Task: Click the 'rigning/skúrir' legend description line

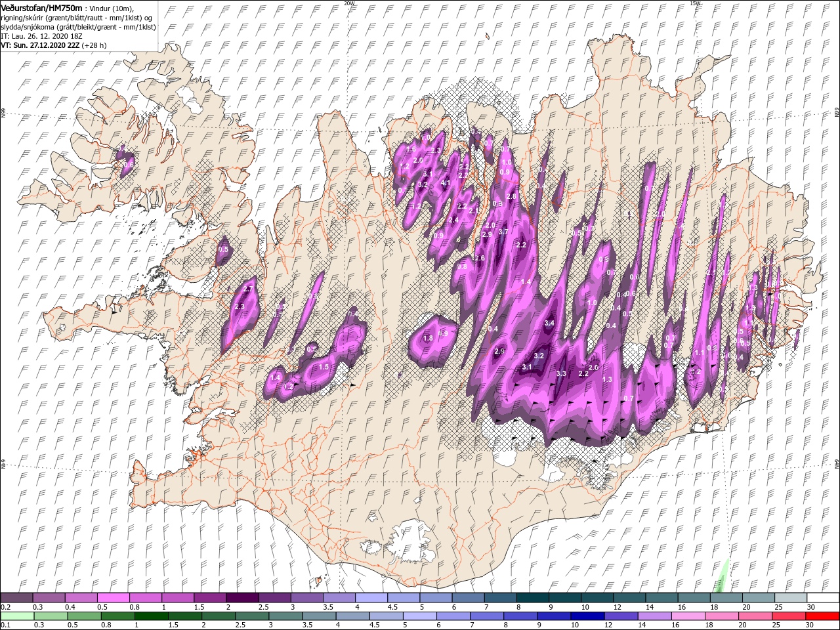Action: (x=77, y=17)
